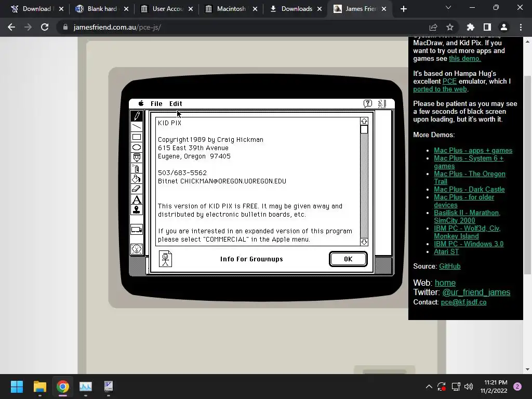Open the 'home' web link
Viewport: 532px width, 399px height.
coord(445,283)
